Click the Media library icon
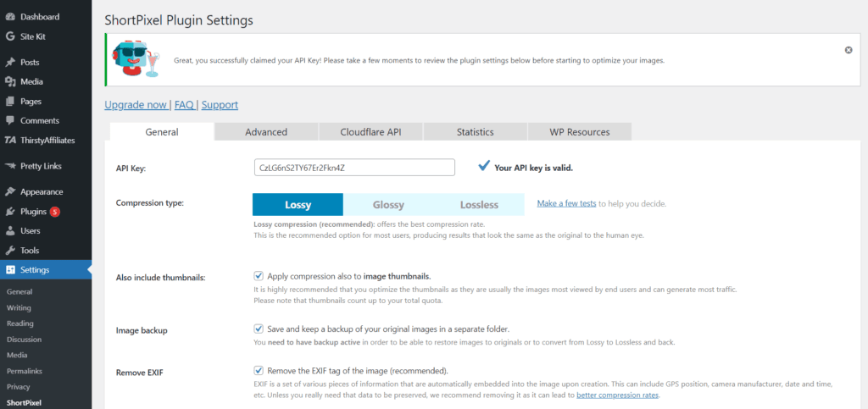The width and height of the screenshot is (868, 409). click(x=10, y=82)
